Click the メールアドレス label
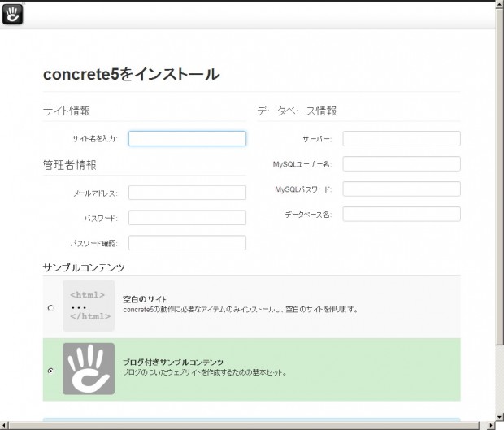Viewport: 504px width, 430px height. point(95,193)
